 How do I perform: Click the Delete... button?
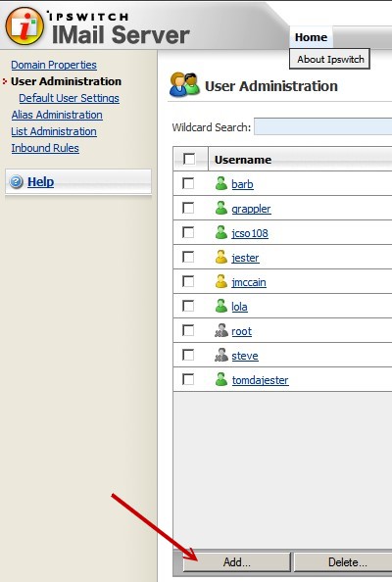347,562
